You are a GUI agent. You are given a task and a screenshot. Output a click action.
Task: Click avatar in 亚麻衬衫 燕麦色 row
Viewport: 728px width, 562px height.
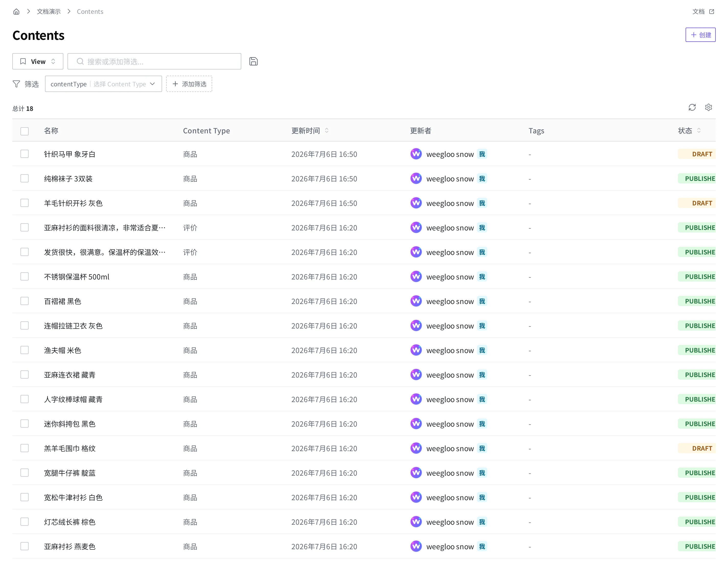coord(416,546)
